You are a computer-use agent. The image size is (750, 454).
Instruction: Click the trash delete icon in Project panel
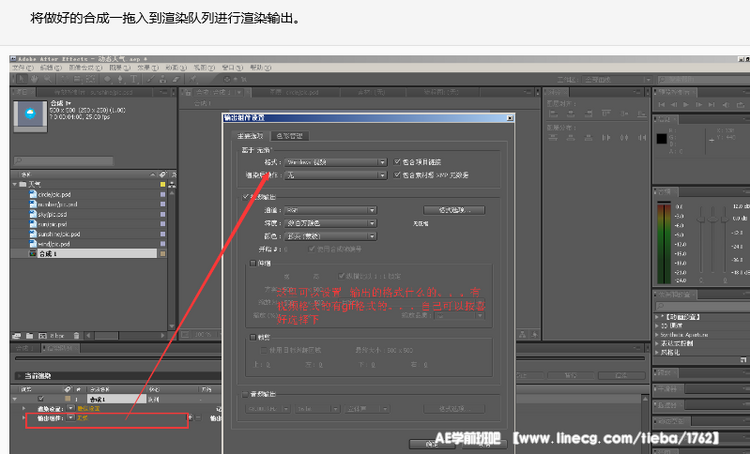click(77, 336)
